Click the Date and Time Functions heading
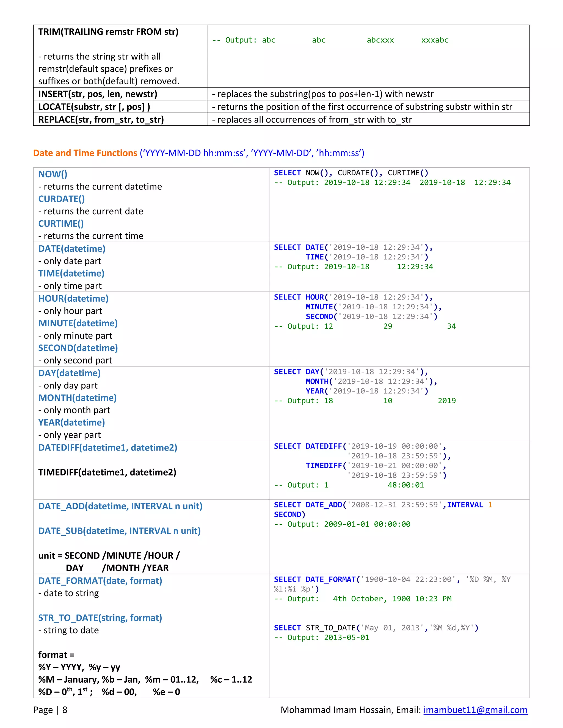Image resolution: width=563 pixels, height=728 pixels. click(x=85, y=153)
